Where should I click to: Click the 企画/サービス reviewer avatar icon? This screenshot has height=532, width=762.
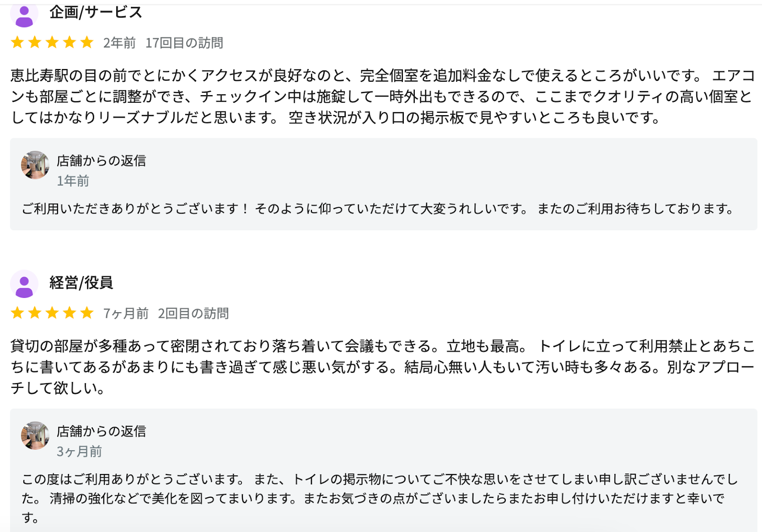click(x=24, y=14)
